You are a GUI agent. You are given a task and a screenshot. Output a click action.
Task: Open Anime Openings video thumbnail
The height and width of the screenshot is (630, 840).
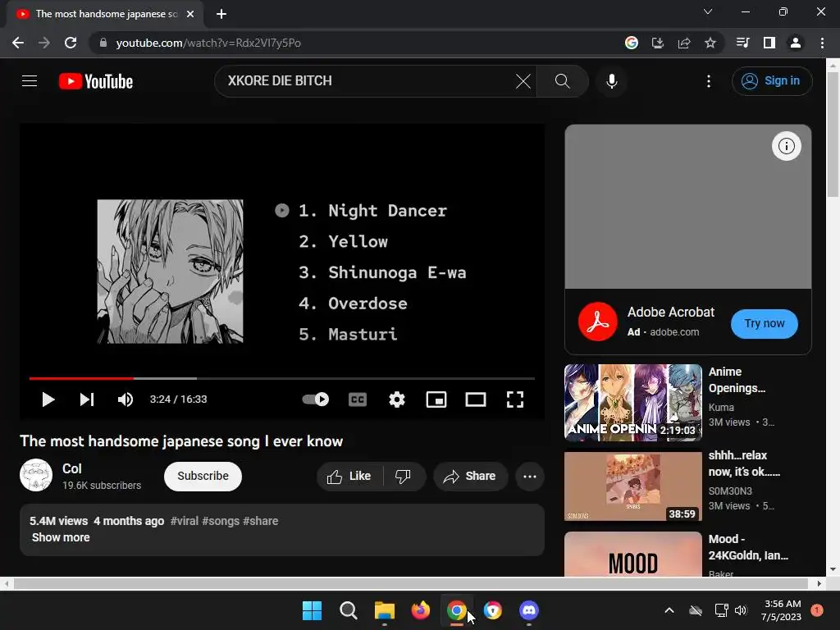click(x=633, y=402)
